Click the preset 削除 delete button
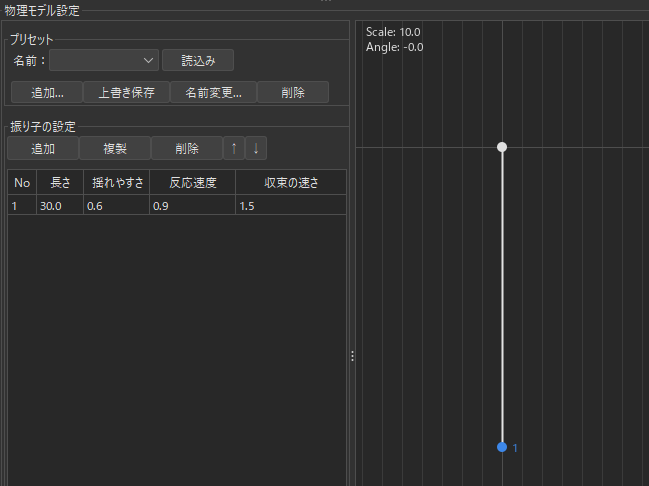This screenshot has width=649, height=486. tap(293, 92)
